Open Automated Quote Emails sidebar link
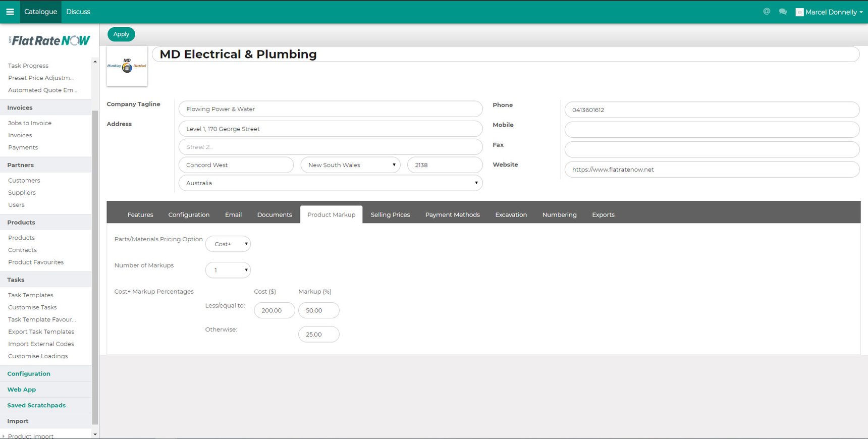This screenshot has height=439, width=868. (42, 90)
